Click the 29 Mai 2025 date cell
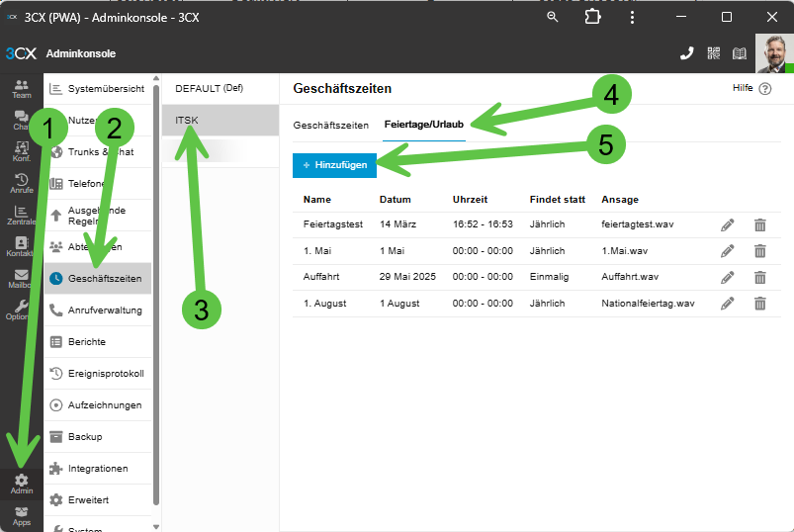This screenshot has width=794, height=532. [x=407, y=277]
